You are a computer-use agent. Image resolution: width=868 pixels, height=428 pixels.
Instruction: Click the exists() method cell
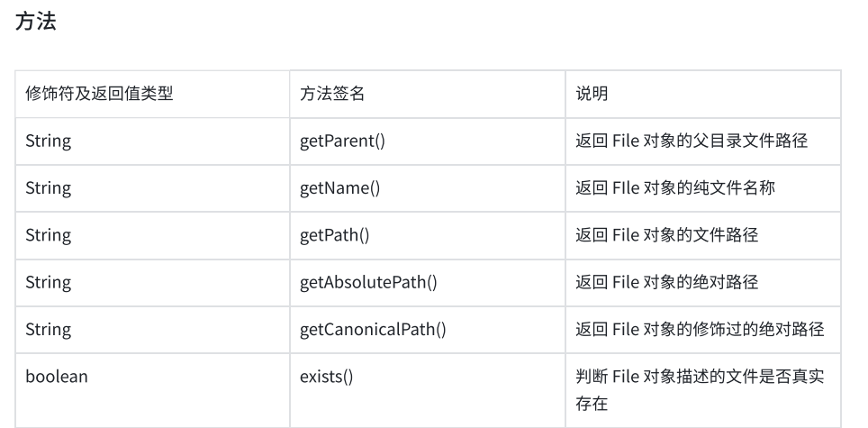click(326, 377)
